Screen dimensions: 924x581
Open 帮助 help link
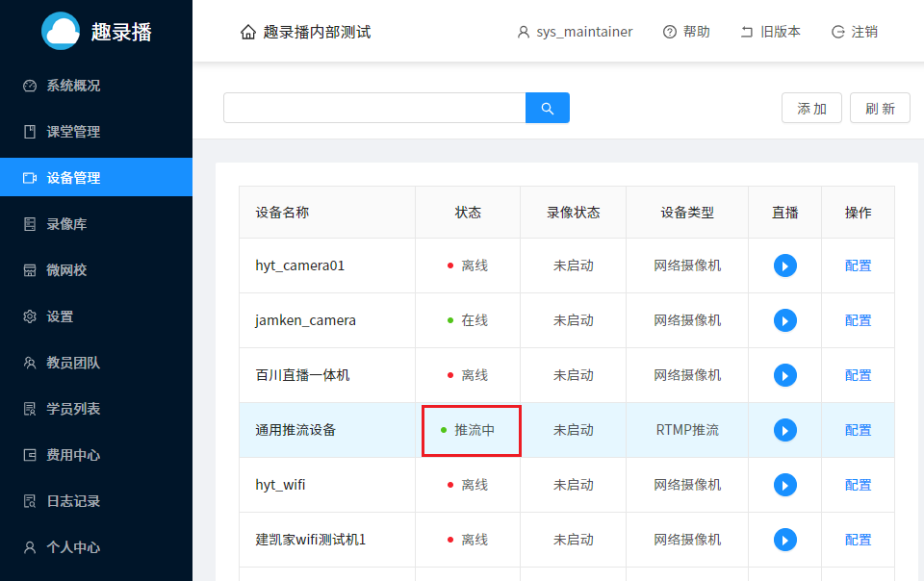click(686, 32)
